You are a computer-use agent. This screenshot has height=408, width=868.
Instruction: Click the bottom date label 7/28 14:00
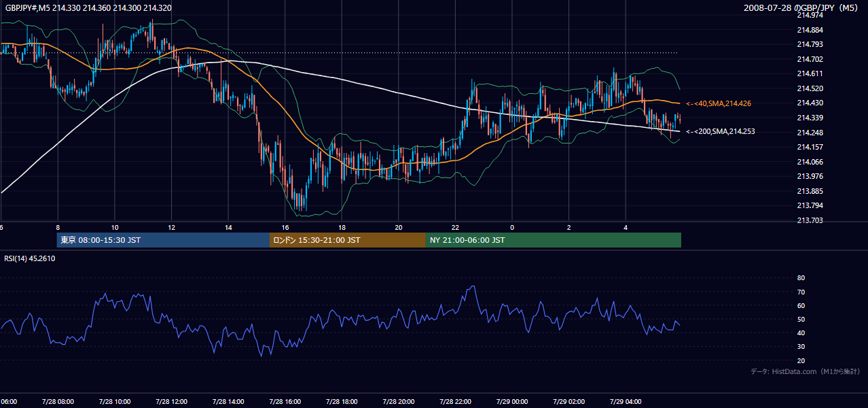[228, 402]
